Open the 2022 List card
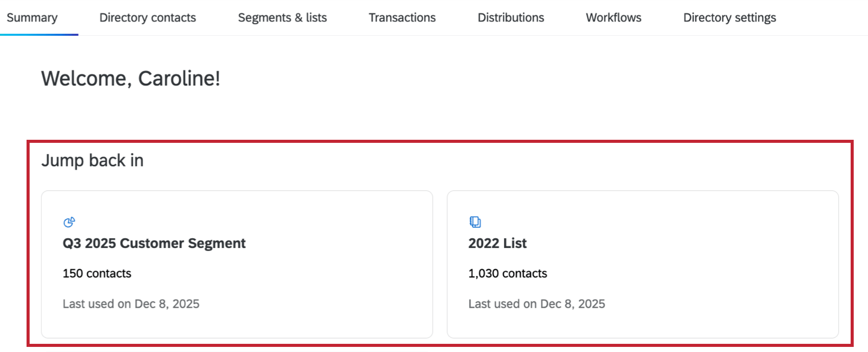The height and width of the screenshot is (352, 868). pyautogui.click(x=643, y=263)
